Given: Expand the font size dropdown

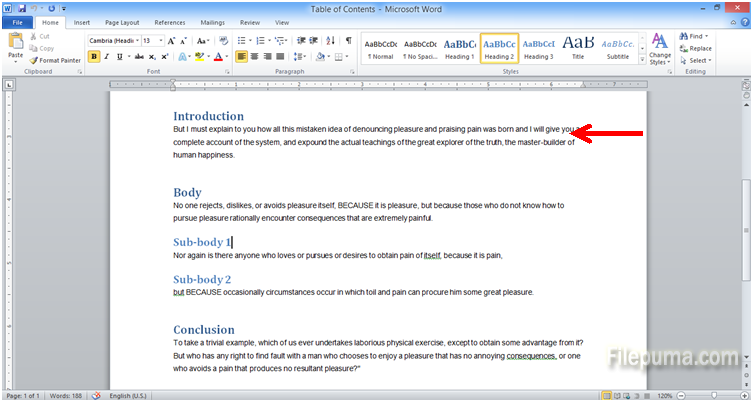Looking at the screenshot, I should coord(161,41).
